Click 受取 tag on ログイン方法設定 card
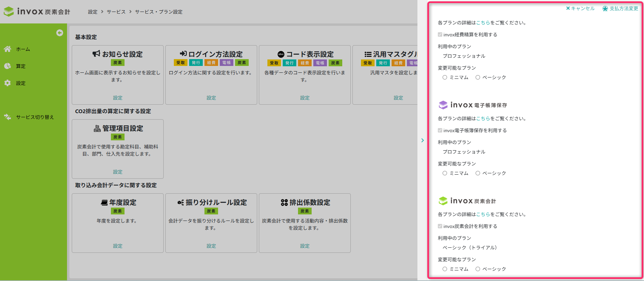This screenshot has height=281, width=644. 181,63
